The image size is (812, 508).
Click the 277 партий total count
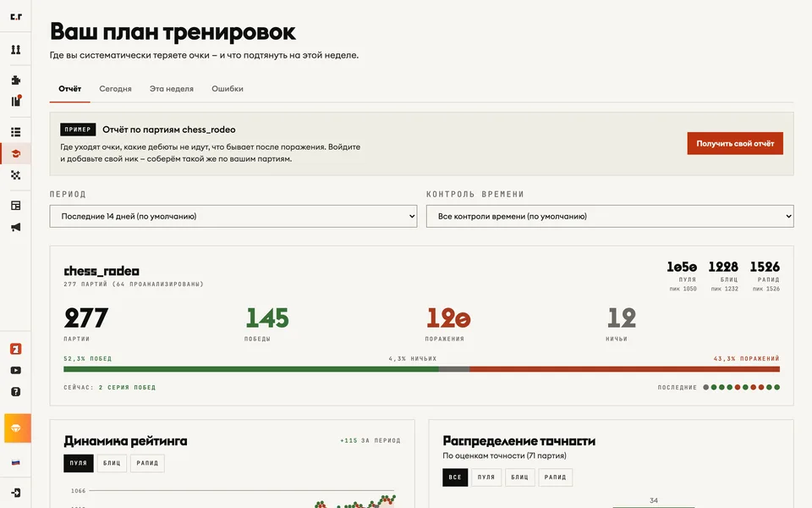click(86, 317)
